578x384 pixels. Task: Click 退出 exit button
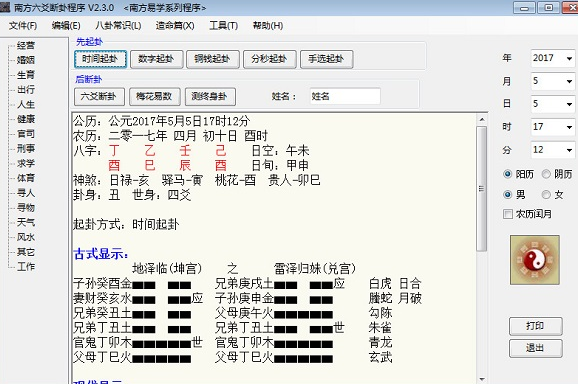pyautogui.click(x=536, y=348)
